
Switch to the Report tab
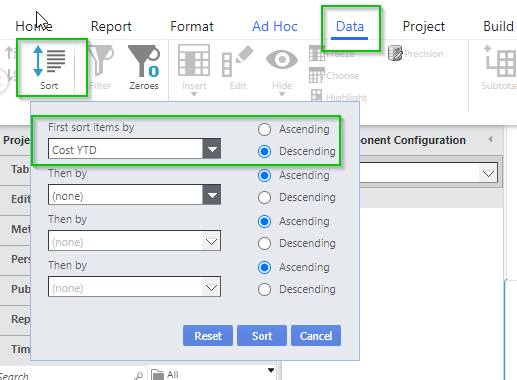(111, 26)
